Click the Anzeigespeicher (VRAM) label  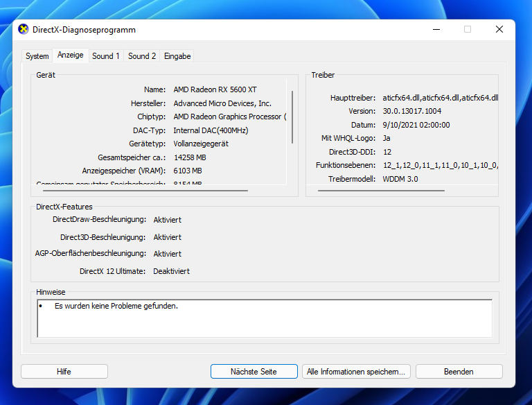(124, 171)
